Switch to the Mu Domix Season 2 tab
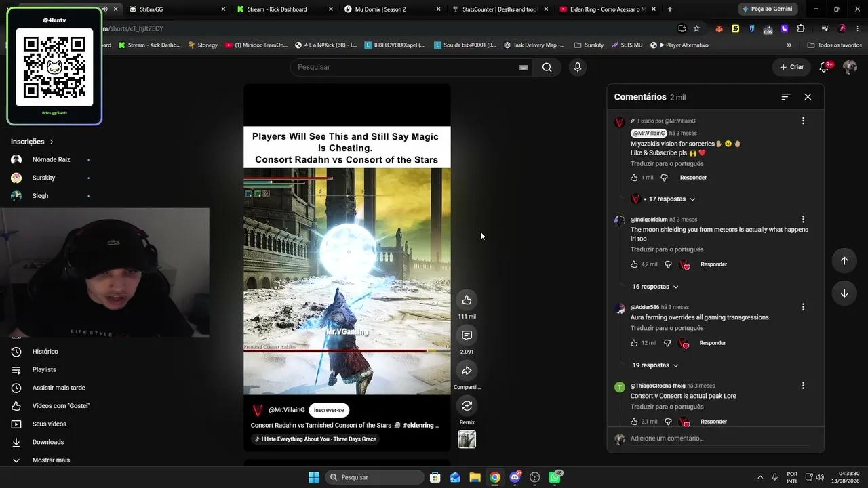The image size is (868, 488). click(x=391, y=9)
